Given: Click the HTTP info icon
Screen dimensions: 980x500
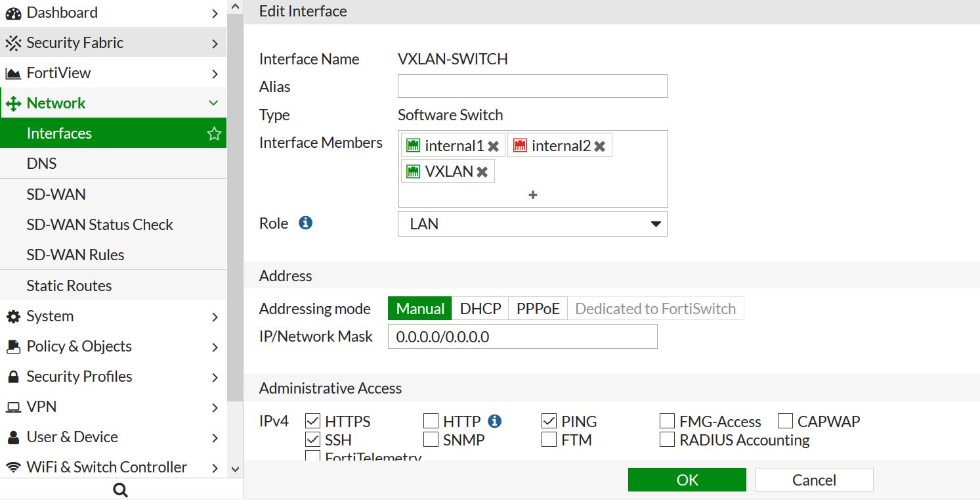Looking at the screenshot, I should coord(495,421).
